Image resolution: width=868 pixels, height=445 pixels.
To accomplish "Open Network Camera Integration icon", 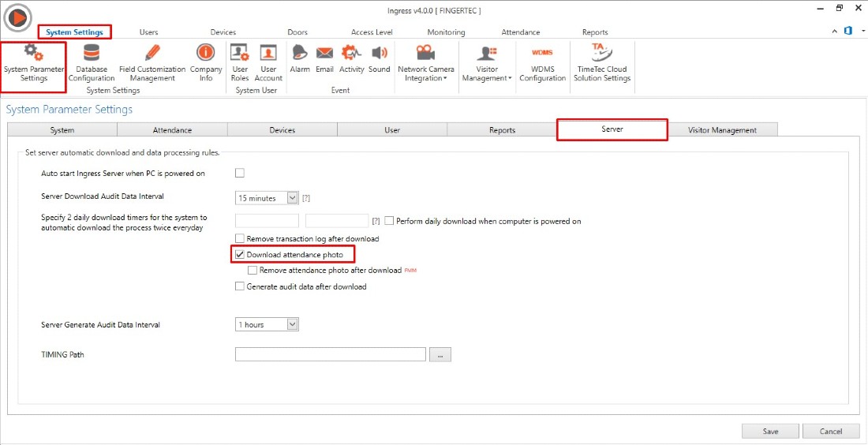I will 425,53.
